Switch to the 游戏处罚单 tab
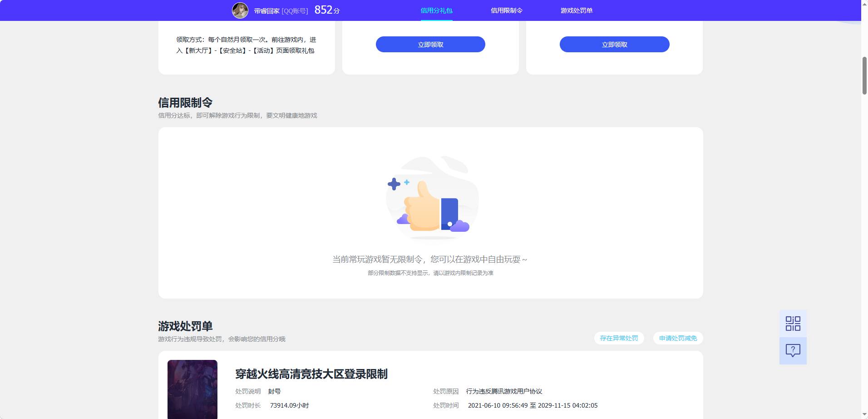Image resolution: width=868 pixels, height=419 pixels. point(576,10)
